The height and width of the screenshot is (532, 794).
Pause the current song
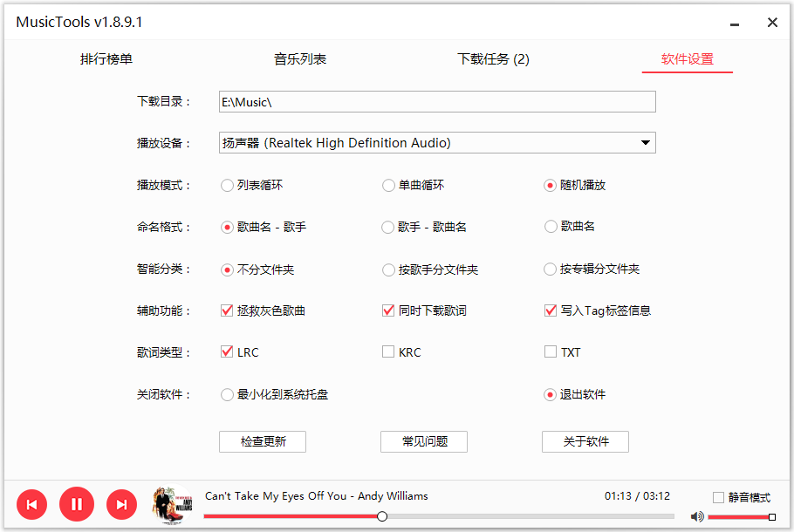coord(77,504)
